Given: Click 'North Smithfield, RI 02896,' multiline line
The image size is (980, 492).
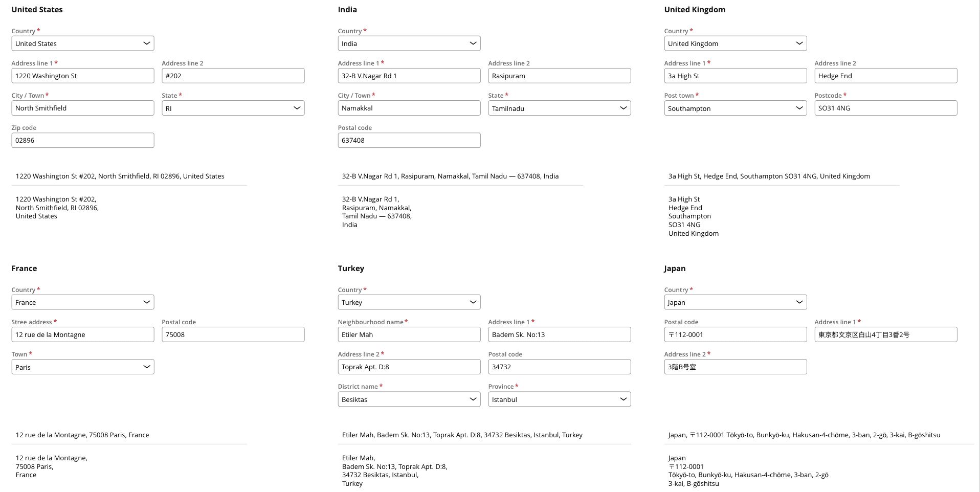Looking at the screenshot, I should click(x=57, y=208).
